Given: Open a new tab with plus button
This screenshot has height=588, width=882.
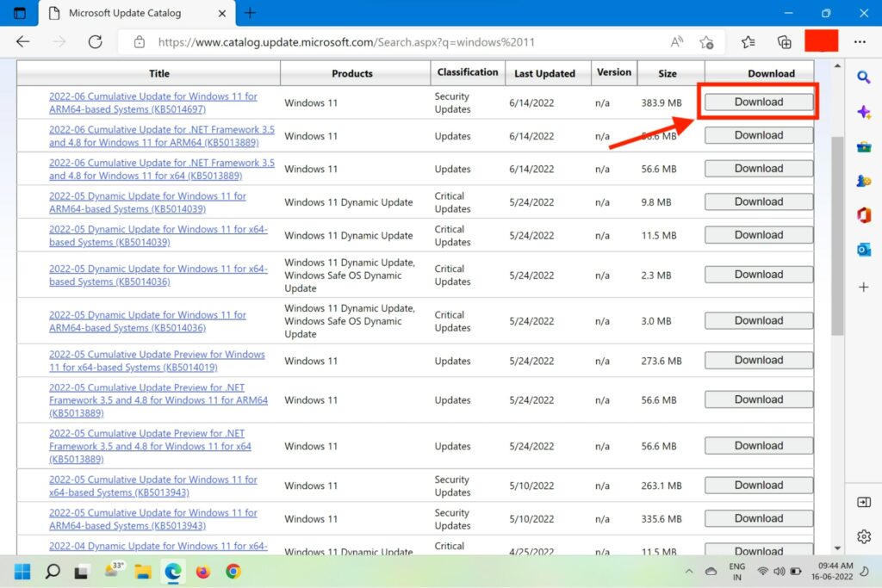Looking at the screenshot, I should [x=250, y=13].
